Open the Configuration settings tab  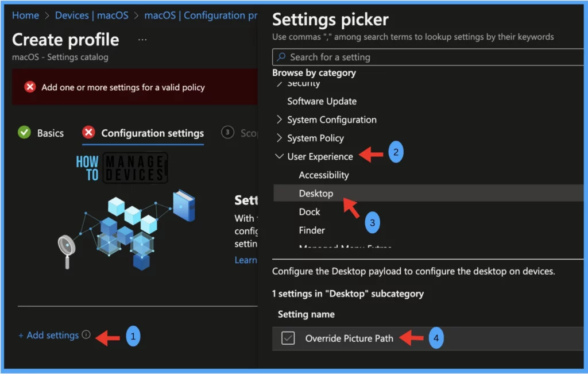(x=152, y=133)
